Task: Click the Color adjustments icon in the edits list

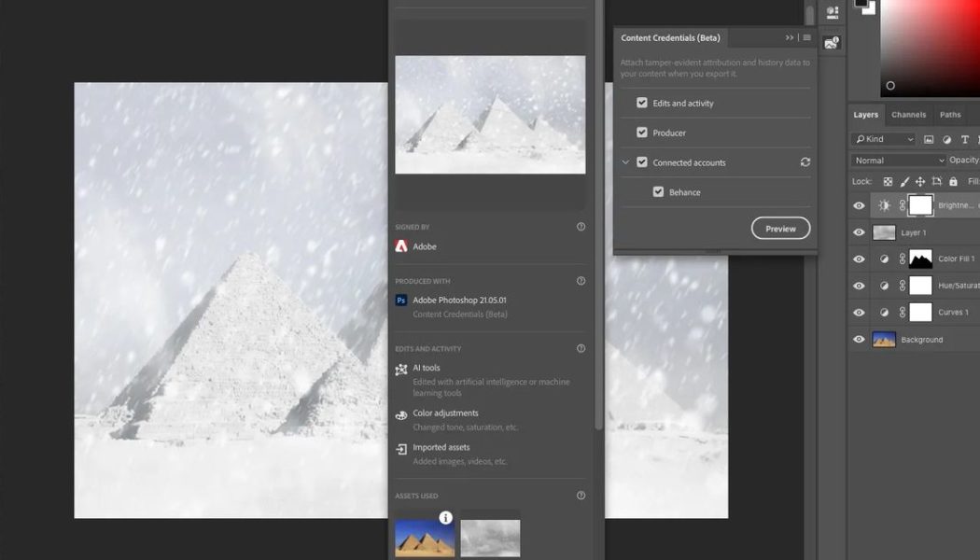Action: click(402, 413)
